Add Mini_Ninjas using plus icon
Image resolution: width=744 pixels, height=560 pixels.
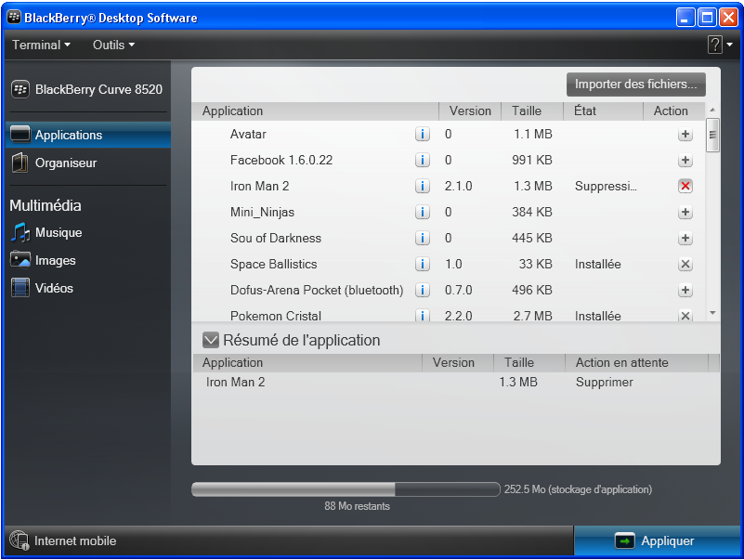coord(685,212)
